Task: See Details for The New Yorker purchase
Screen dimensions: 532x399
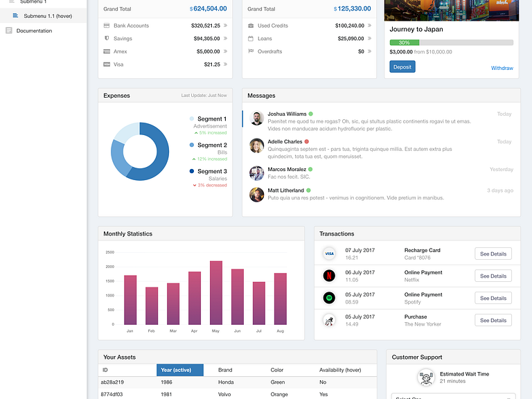Action: click(x=493, y=320)
